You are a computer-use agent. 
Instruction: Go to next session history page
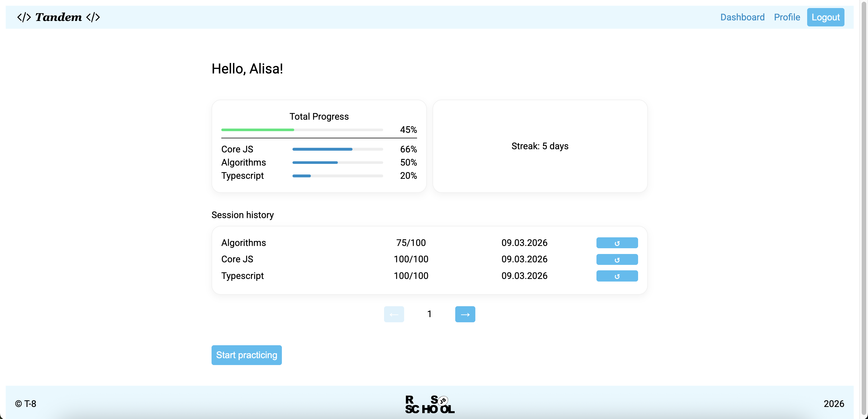(x=465, y=314)
